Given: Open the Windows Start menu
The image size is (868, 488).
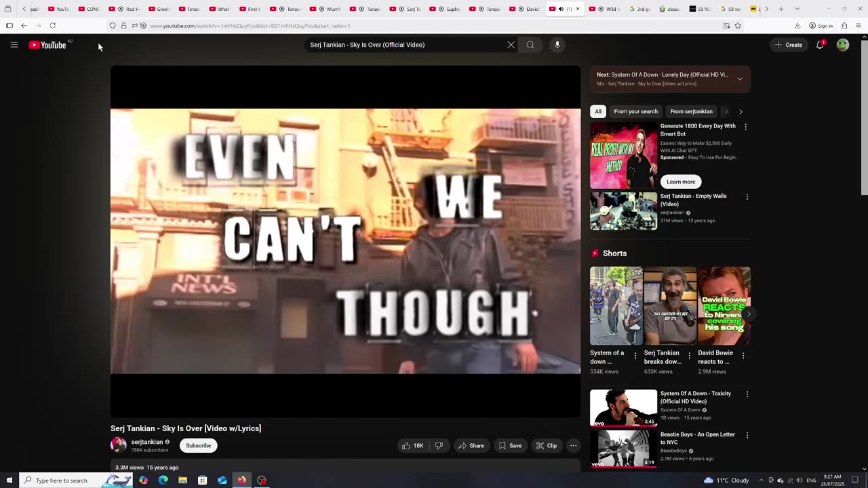Looking at the screenshot, I should click(9, 480).
